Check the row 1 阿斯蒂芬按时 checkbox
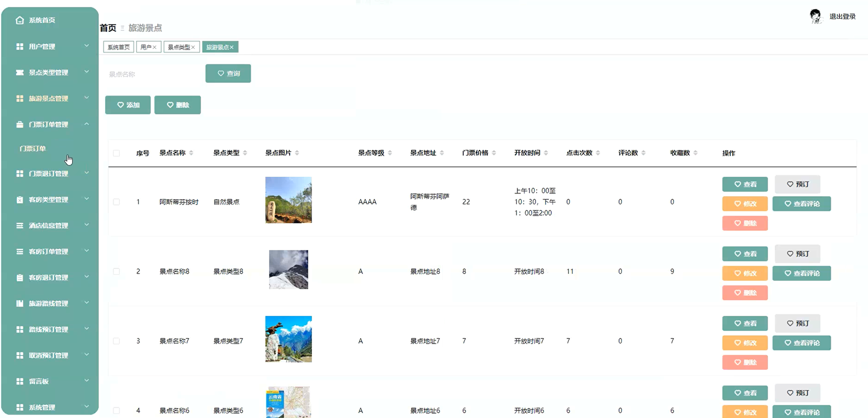868x418 pixels. tap(116, 202)
